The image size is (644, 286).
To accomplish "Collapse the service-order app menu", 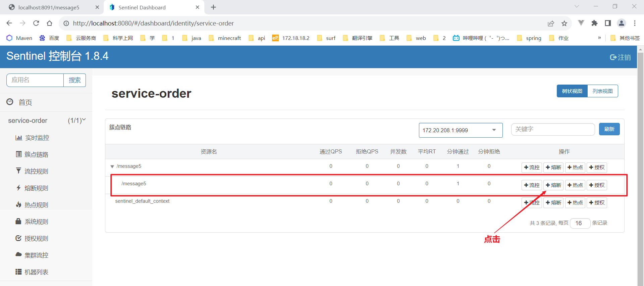I will point(46,121).
